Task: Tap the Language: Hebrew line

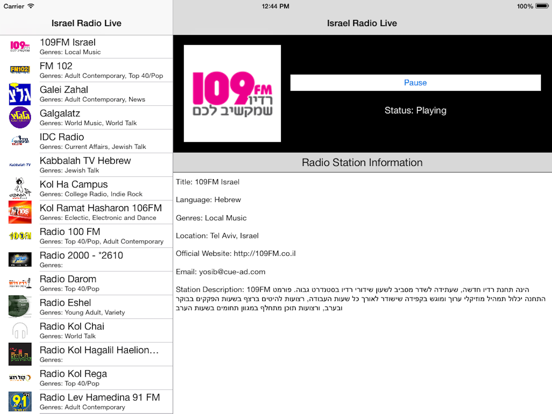Action: [208, 200]
